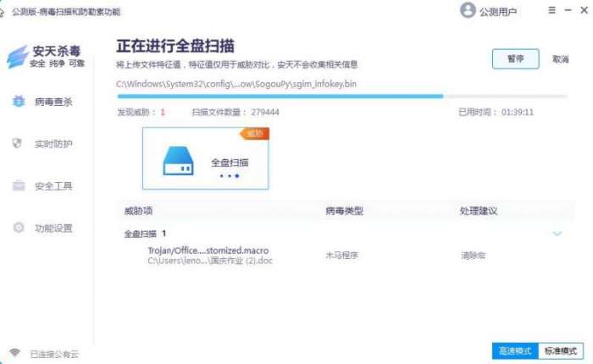Open the 病毒查杀 bug icon
The image size is (593, 364).
pos(19,102)
